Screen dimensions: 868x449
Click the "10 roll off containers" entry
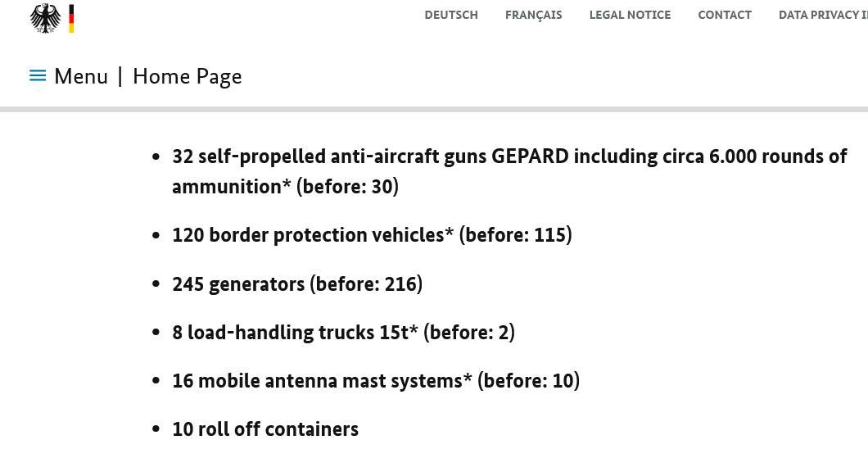point(265,429)
